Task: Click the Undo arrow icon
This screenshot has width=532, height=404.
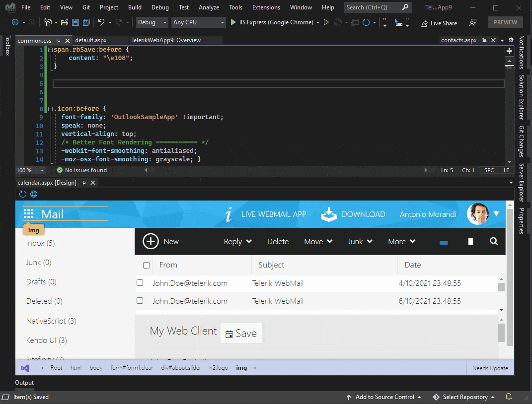Action: coord(101,22)
